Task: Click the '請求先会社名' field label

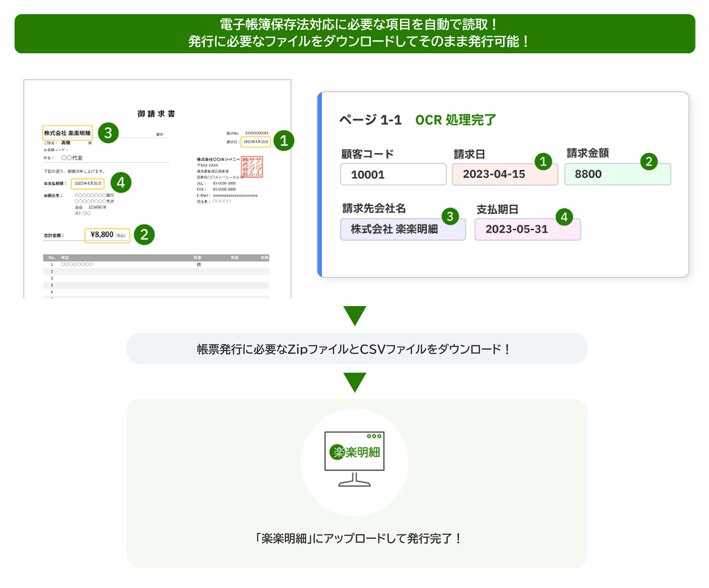Action: tap(374, 208)
